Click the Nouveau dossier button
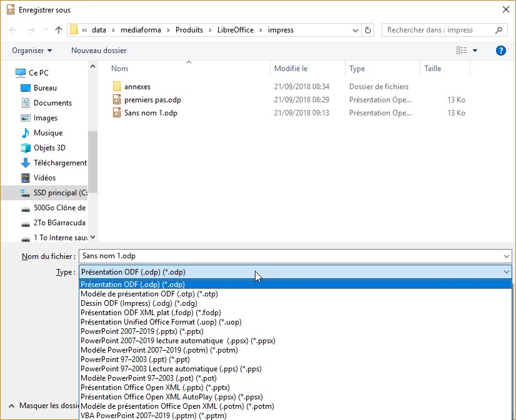The image size is (516, 420). point(99,51)
